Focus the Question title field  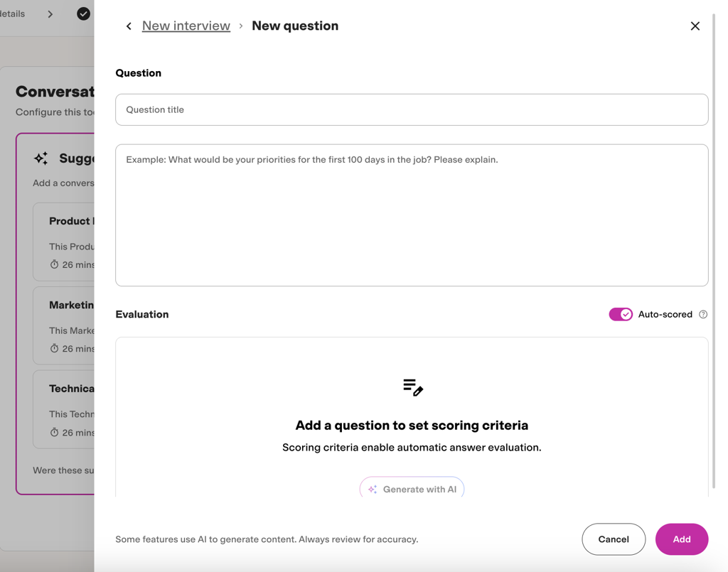(412, 109)
